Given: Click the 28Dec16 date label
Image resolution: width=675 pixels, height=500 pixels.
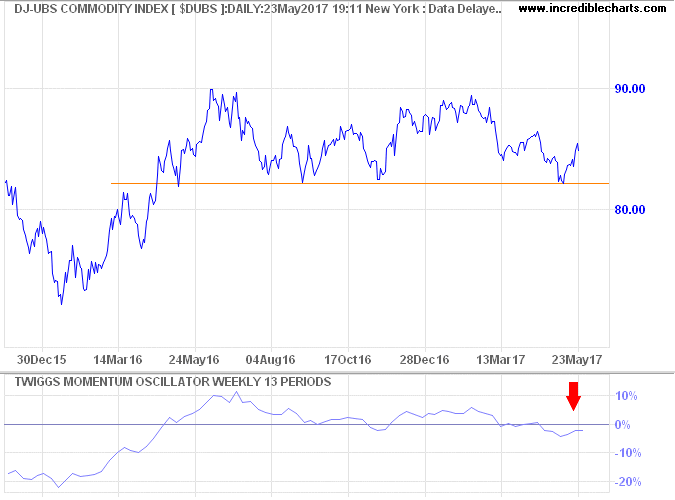Looking at the screenshot, I should [x=424, y=360].
